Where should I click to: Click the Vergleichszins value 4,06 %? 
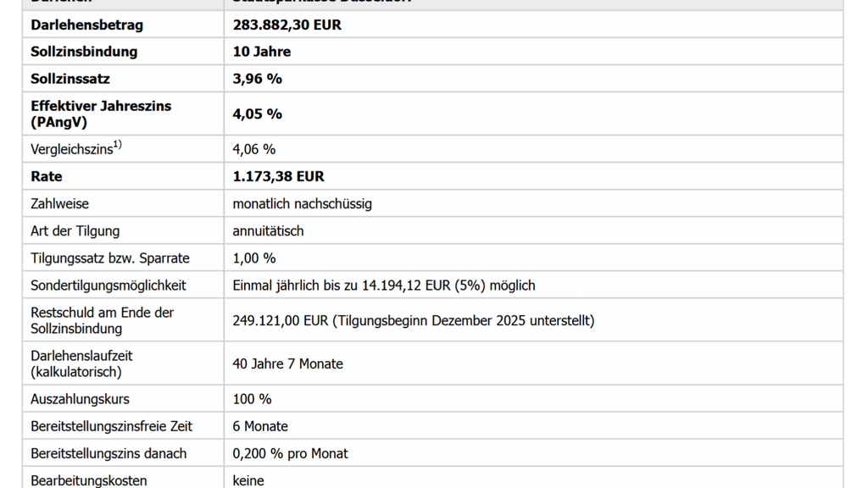click(x=254, y=149)
